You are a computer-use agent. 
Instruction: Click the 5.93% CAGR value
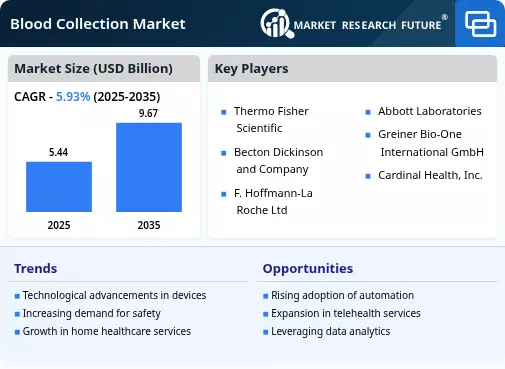tap(73, 97)
